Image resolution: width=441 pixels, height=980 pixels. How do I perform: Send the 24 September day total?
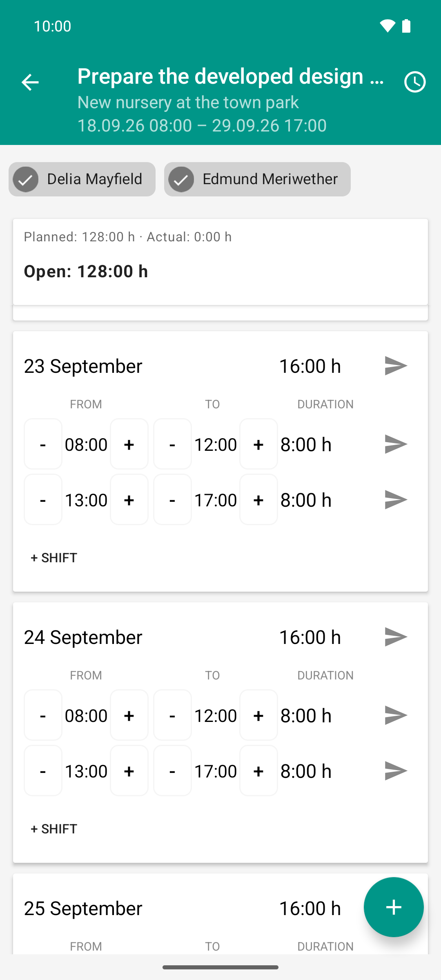tap(396, 637)
